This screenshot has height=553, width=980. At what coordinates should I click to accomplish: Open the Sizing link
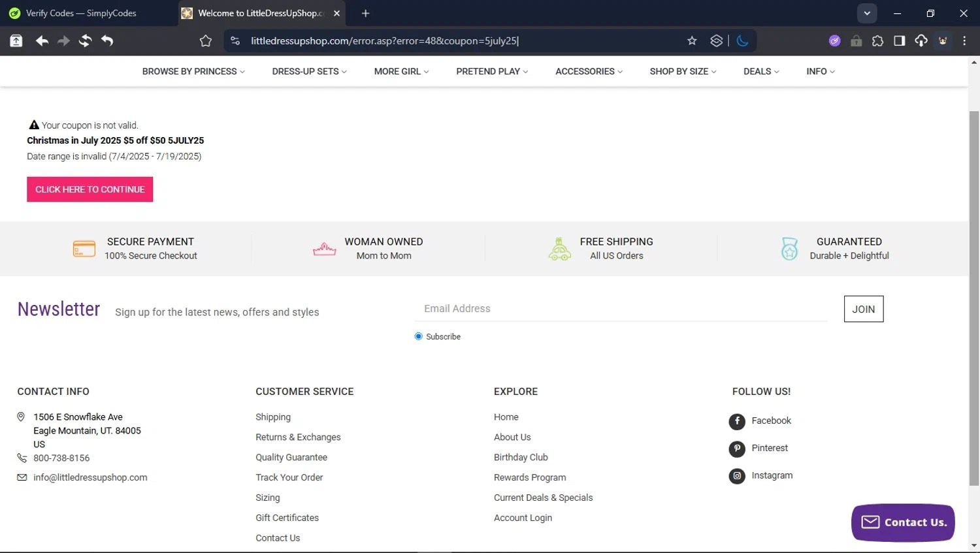267,498
